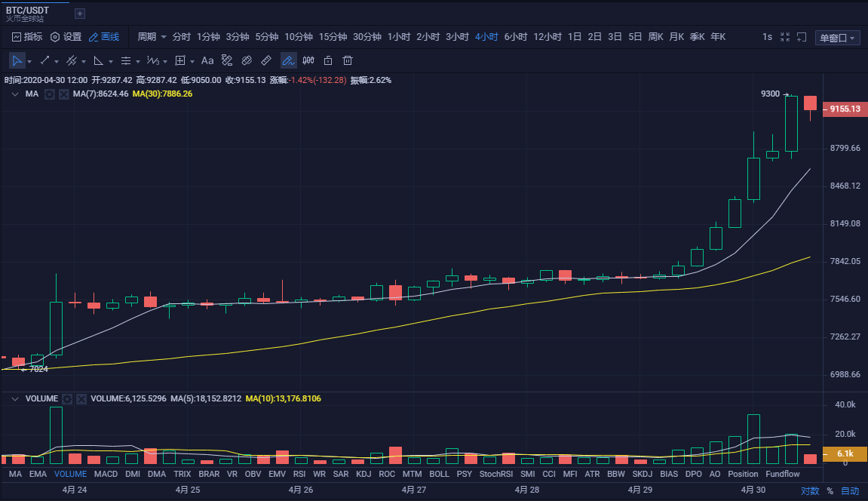Screen dimensions: 868x501
Task: Select the BOLL indicator tab
Action: coord(439,474)
